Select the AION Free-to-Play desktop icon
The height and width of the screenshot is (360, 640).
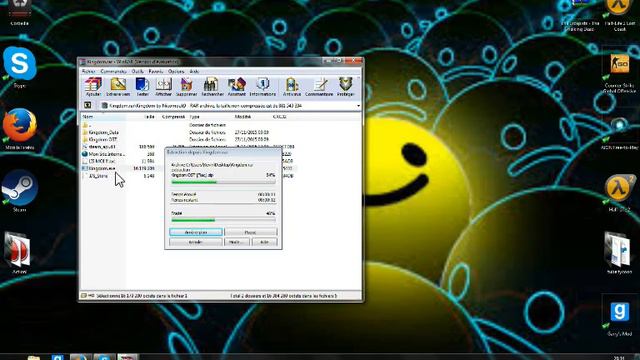(x=619, y=134)
